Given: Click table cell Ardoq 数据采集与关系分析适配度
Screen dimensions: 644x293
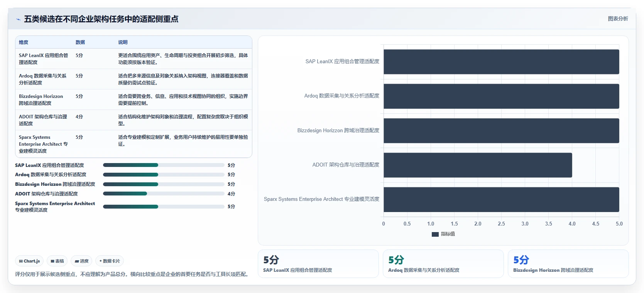Looking at the screenshot, I should (x=43, y=79).
